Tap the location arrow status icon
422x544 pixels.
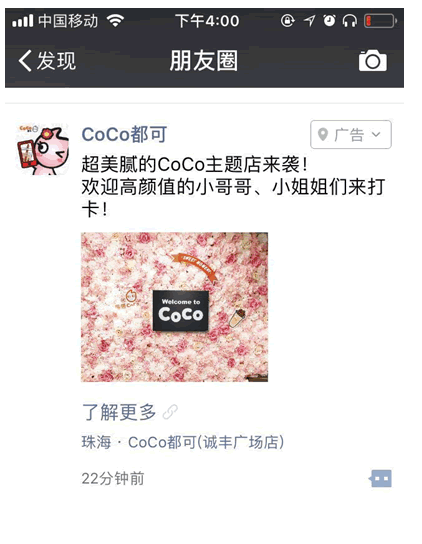309,21
